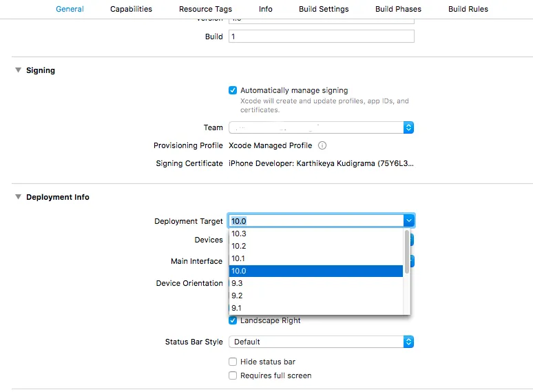Image resolution: width=533 pixels, height=392 pixels.
Task: Collapse the Deployment Info section
Action: point(18,197)
